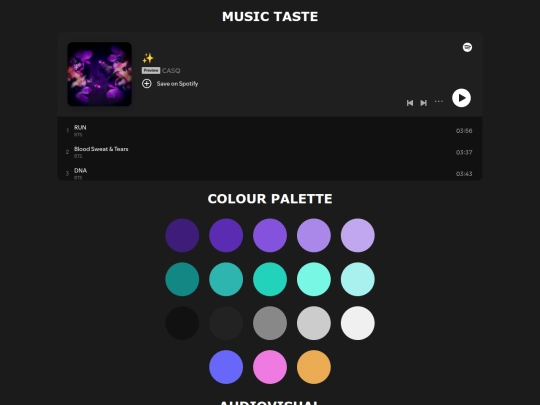Click the Save on Spotify link
540x405 pixels.
177,84
